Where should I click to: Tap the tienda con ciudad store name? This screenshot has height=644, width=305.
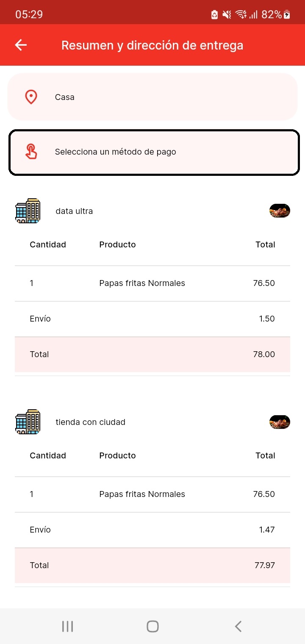pyautogui.click(x=90, y=422)
